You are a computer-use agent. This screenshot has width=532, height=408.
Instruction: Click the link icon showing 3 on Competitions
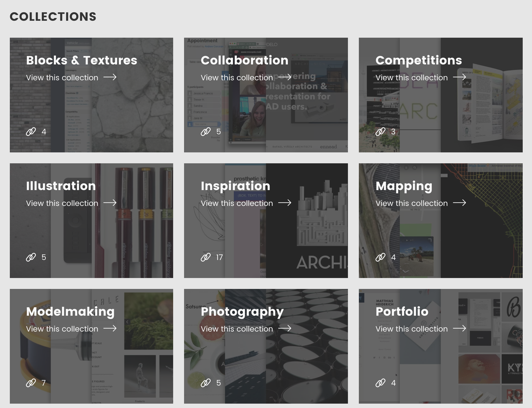pyautogui.click(x=380, y=132)
